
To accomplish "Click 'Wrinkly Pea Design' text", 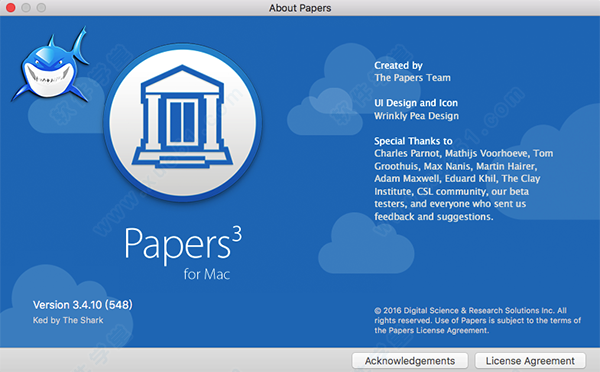I will (x=416, y=116).
